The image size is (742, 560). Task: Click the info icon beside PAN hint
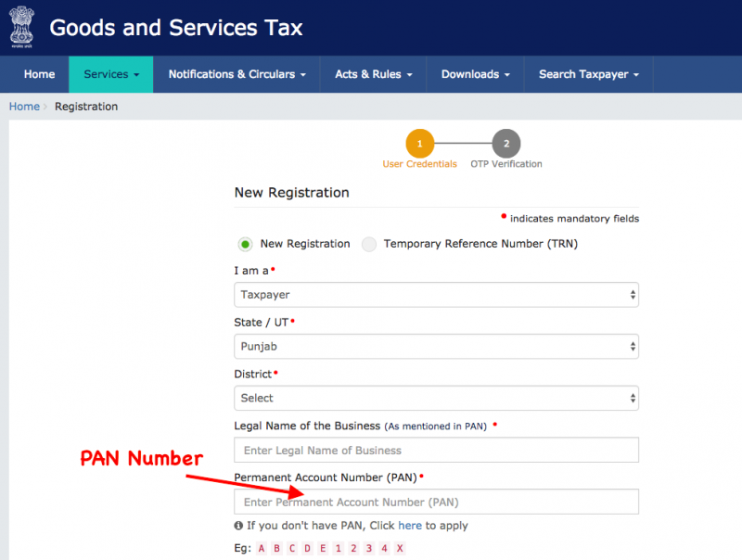pyautogui.click(x=238, y=526)
